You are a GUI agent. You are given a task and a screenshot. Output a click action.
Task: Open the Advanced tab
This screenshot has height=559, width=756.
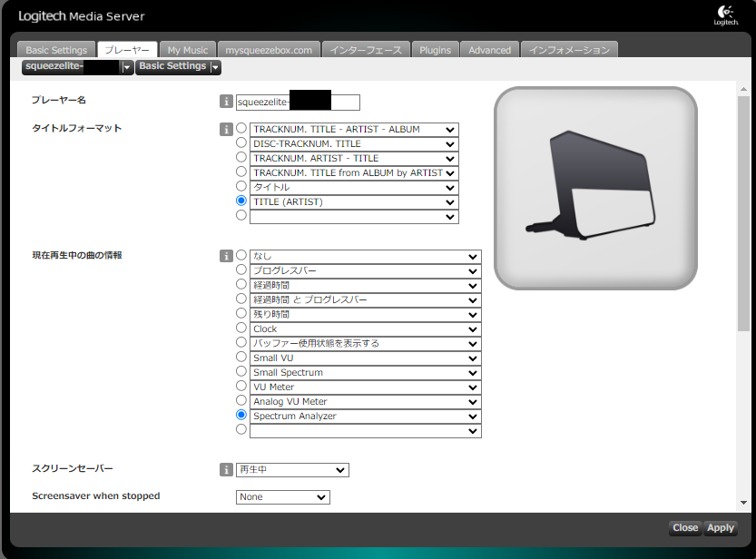[489, 50]
